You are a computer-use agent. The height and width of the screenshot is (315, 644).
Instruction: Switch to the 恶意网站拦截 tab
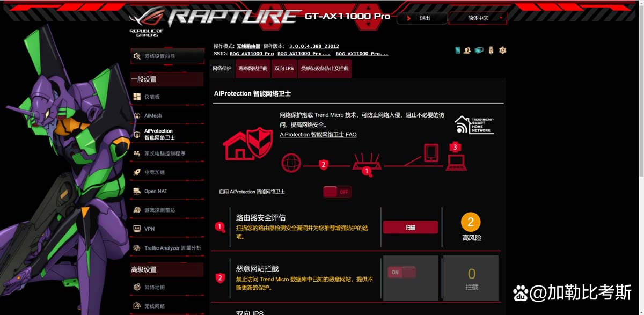coord(253,69)
